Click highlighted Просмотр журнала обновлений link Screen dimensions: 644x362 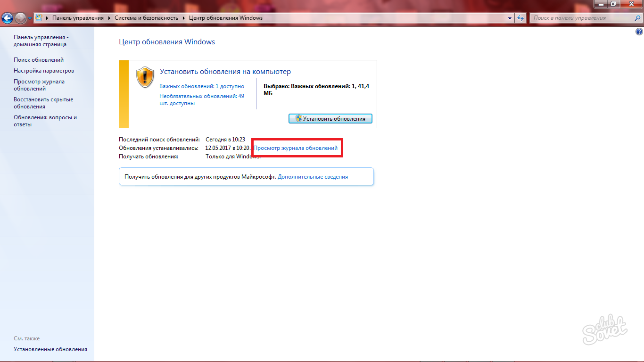coord(296,148)
